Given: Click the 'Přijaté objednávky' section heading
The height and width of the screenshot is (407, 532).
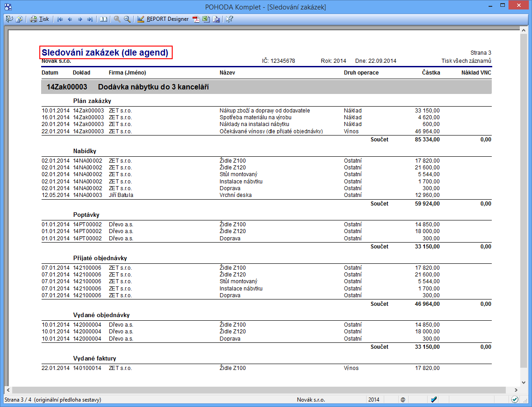Looking at the screenshot, I should click(100, 258).
